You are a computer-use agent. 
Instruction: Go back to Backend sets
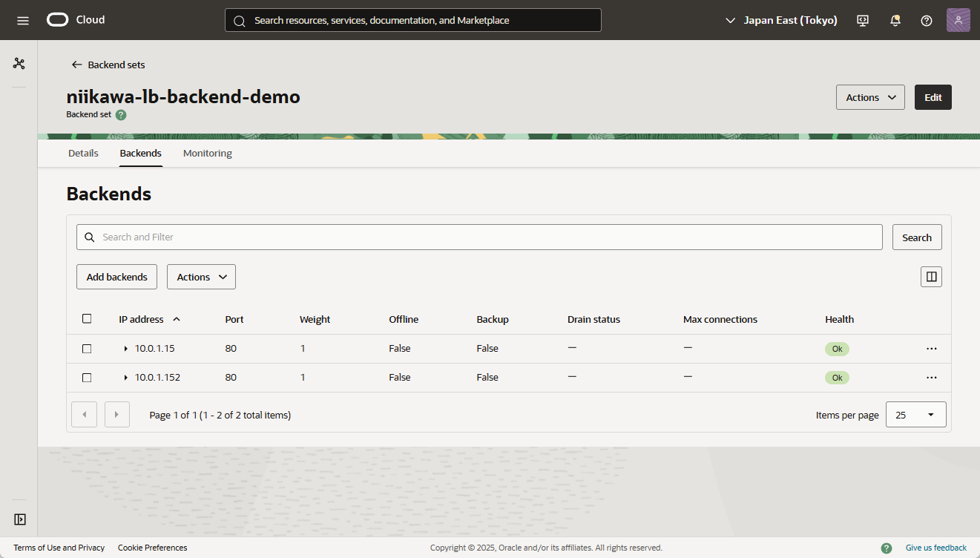108,65
